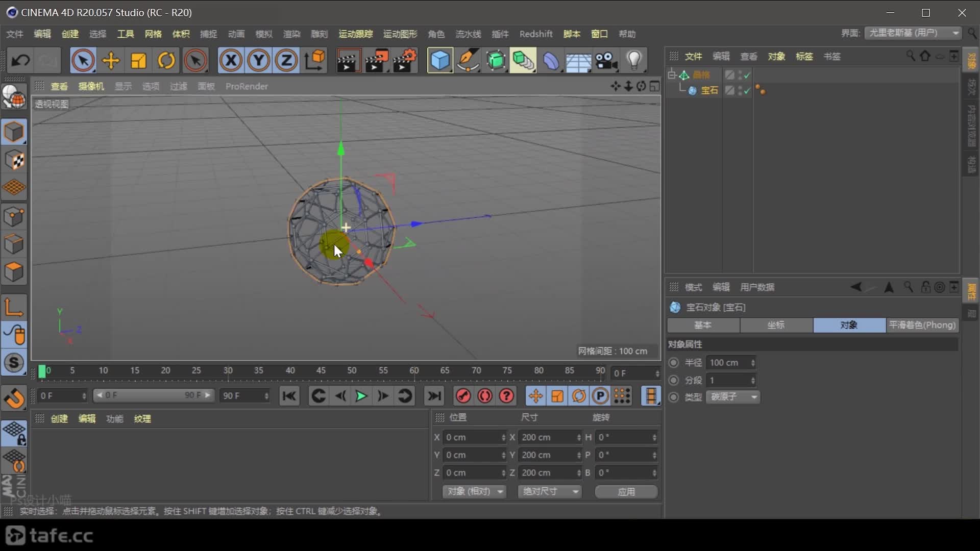Image resolution: width=980 pixels, height=551 pixels.
Task: Open the 运动图形 menu
Action: [x=400, y=34]
